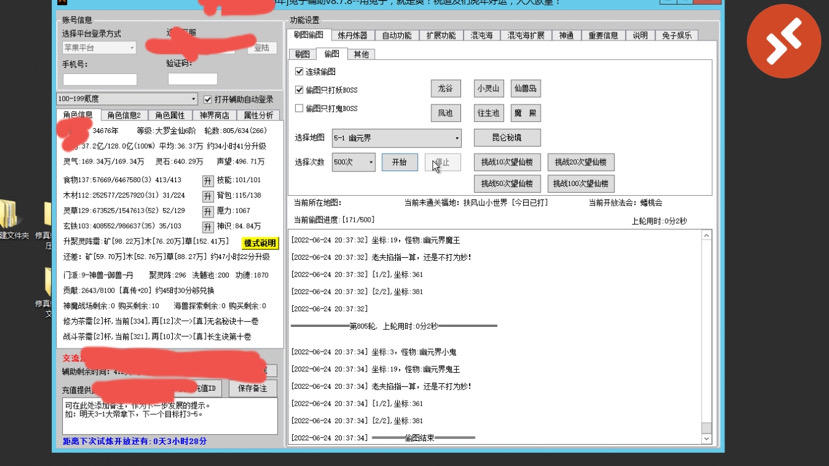This screenshot has height=466, width=829.
Task: Enable 偷图只打鬼BOSS checkbox
Action: pos(299,108)
